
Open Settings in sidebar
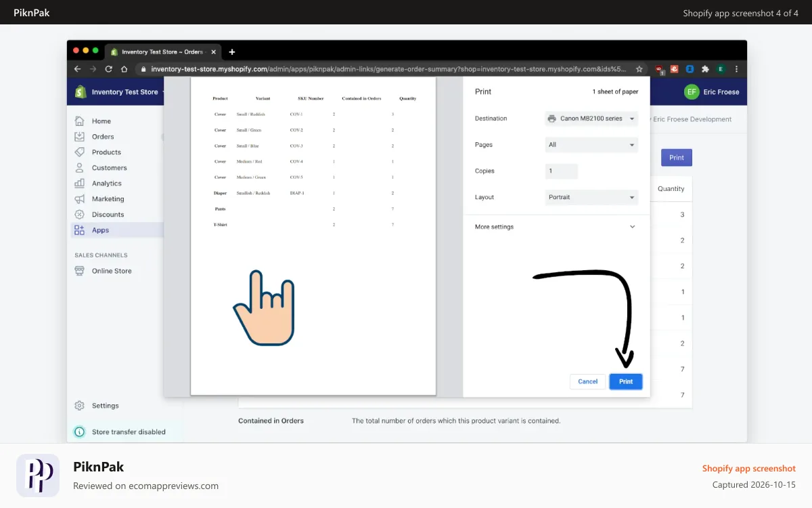[x=105, y=406]
